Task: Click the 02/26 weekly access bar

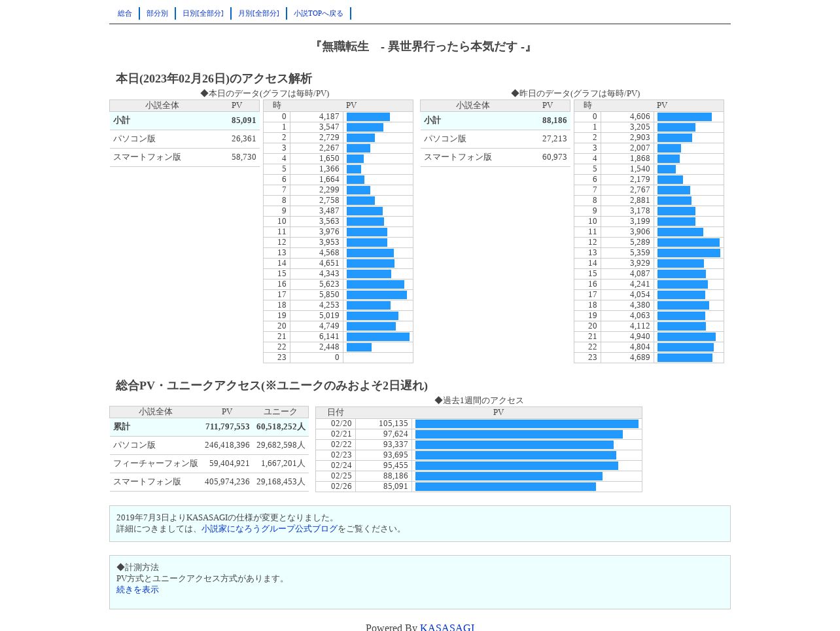Action: pos(506,487)
